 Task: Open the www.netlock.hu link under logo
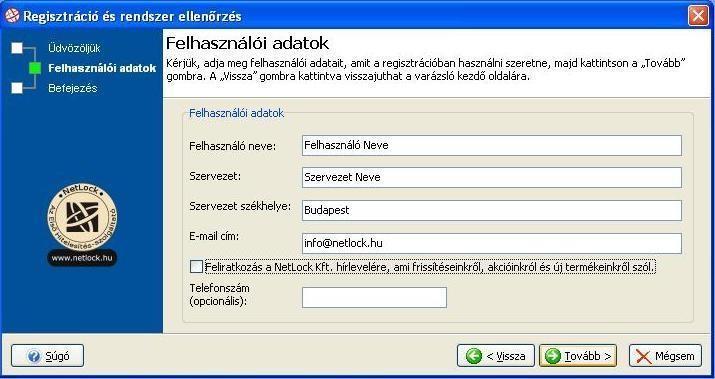click(82, 258)
